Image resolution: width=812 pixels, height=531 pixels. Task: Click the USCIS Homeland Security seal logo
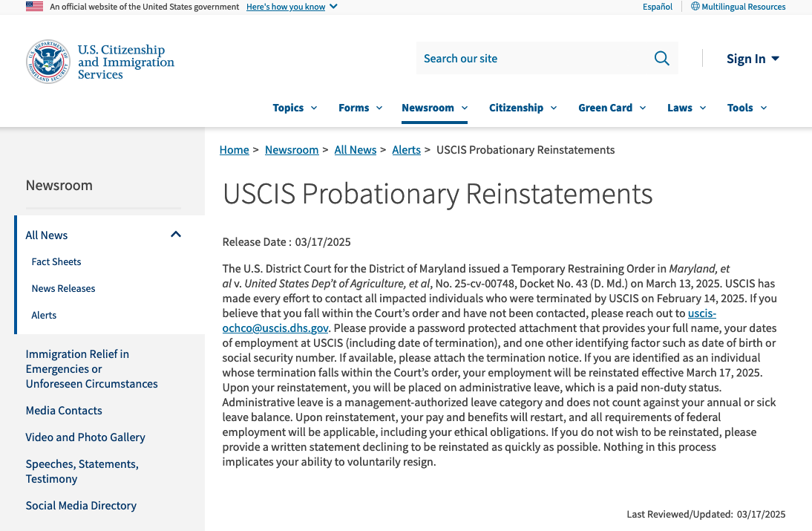pos(48,62)
